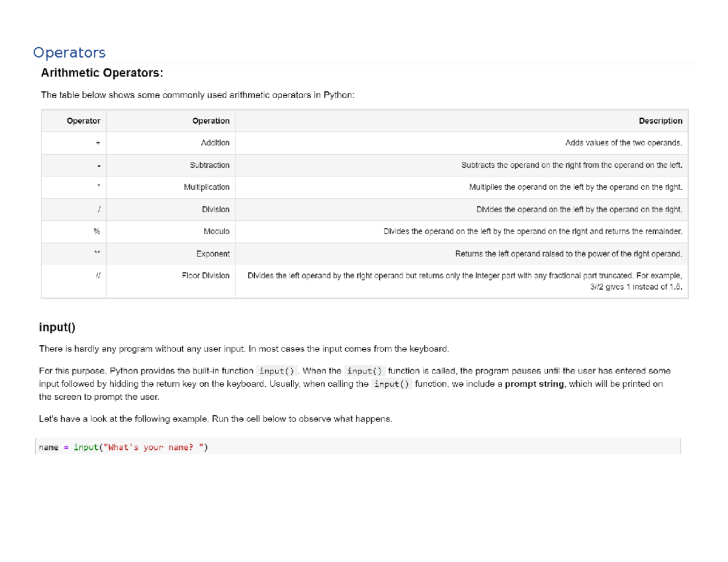Click the double slash (//) floor division symbol
The height and width of the screenshot is (562, 728).
pos(97,276)
